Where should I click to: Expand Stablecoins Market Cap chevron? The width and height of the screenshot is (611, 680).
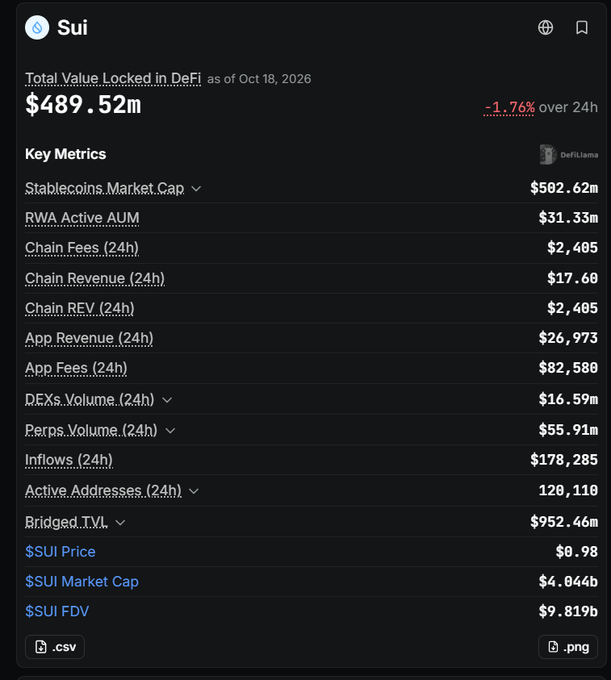pos(196,189)
